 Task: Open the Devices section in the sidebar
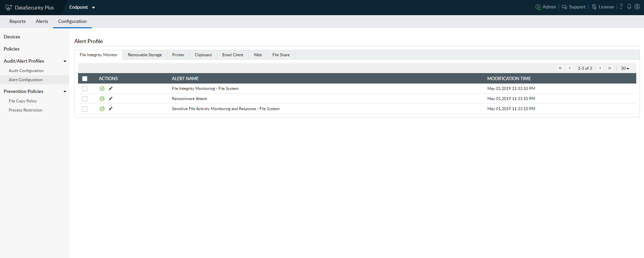point(12,37)
